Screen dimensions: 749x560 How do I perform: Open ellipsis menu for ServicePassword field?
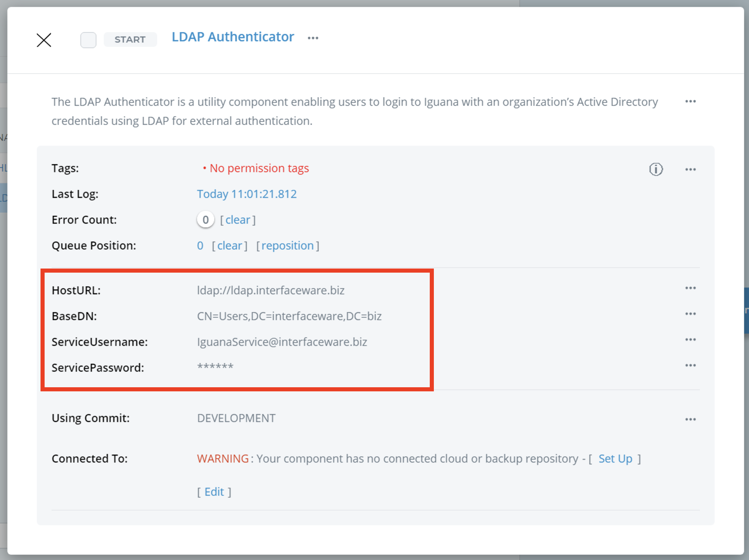[x=690, y=366]
